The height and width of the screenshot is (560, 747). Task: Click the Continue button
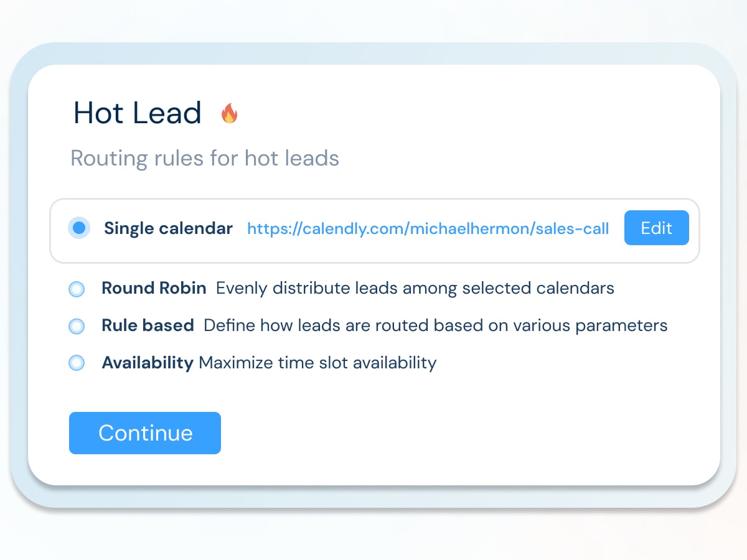[145, 433]
